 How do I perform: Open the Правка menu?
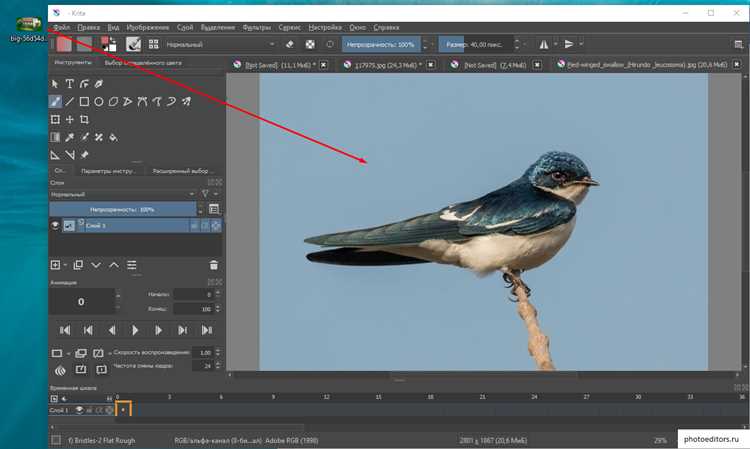pyautogui.click(x=88, y=27)
